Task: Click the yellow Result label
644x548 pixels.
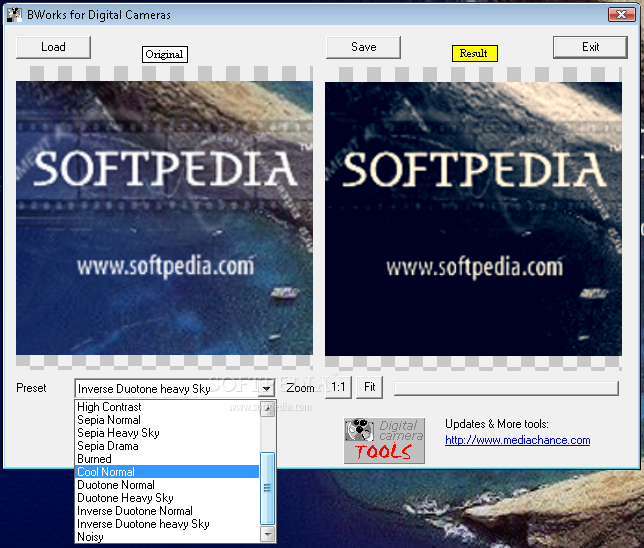Action: click(475, 53)
